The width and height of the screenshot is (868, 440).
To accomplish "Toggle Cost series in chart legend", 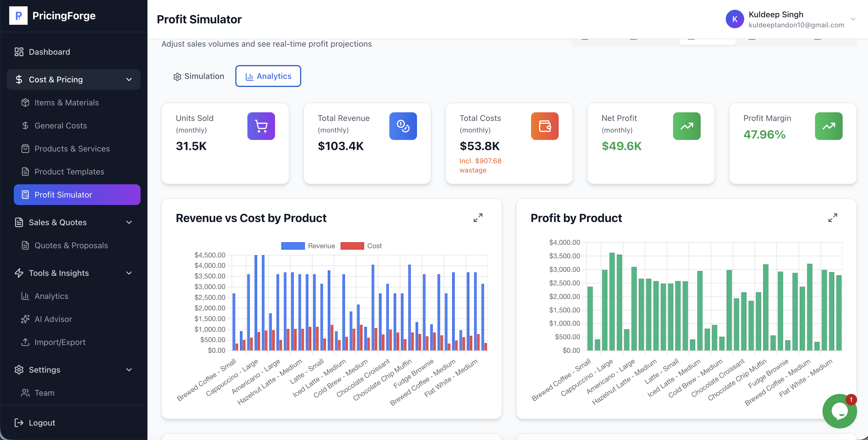I will click(x=361, y=246).
